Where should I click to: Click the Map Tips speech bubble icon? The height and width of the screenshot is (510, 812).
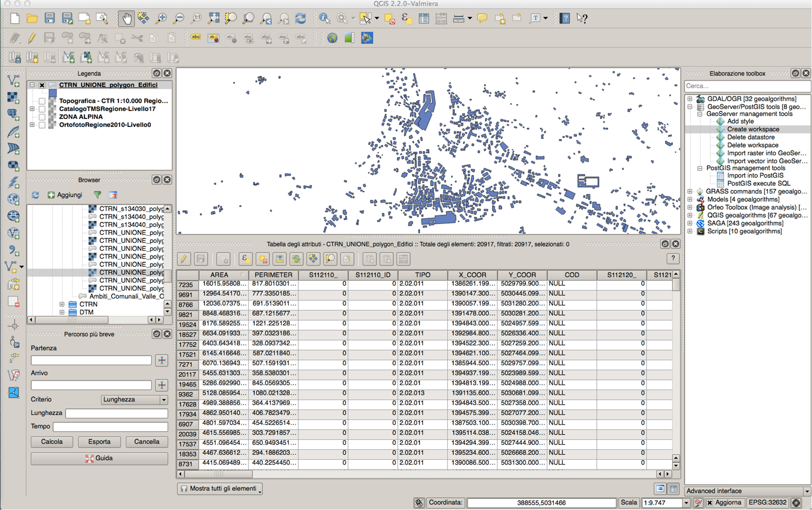482,18
